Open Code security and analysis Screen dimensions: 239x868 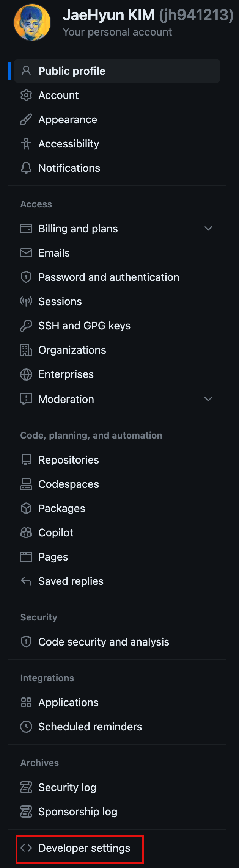click(x=104, y=642)
